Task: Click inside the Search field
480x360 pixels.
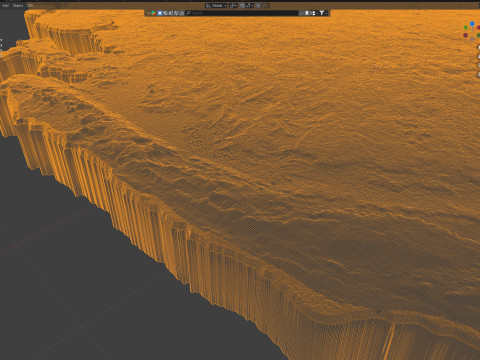Action: [x=242, y=13]
